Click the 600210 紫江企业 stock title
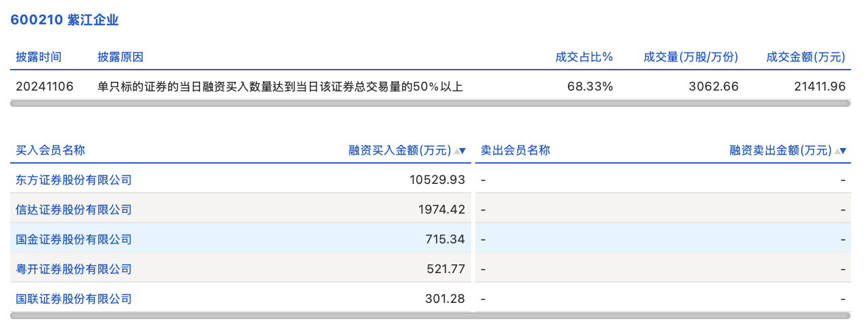This screenshot has width=868, height=334. click(x=64, y=20)
